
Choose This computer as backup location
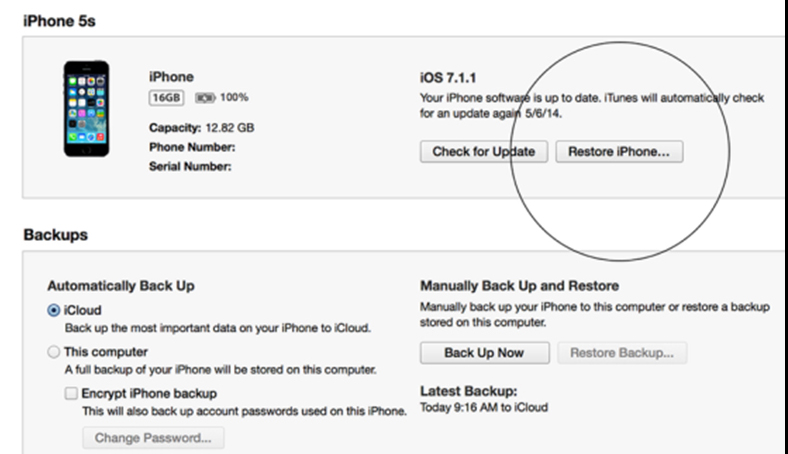click(54, 352)
